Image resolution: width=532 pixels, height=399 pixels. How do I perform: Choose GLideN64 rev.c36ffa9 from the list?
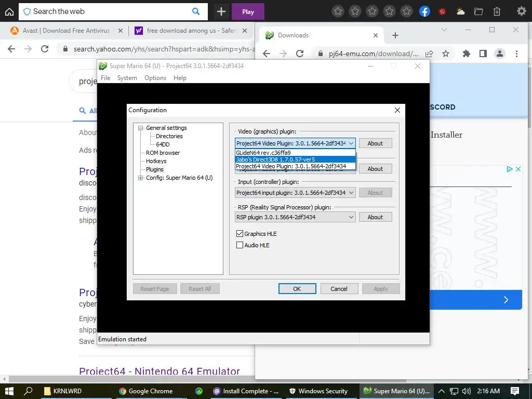point(295,153)
